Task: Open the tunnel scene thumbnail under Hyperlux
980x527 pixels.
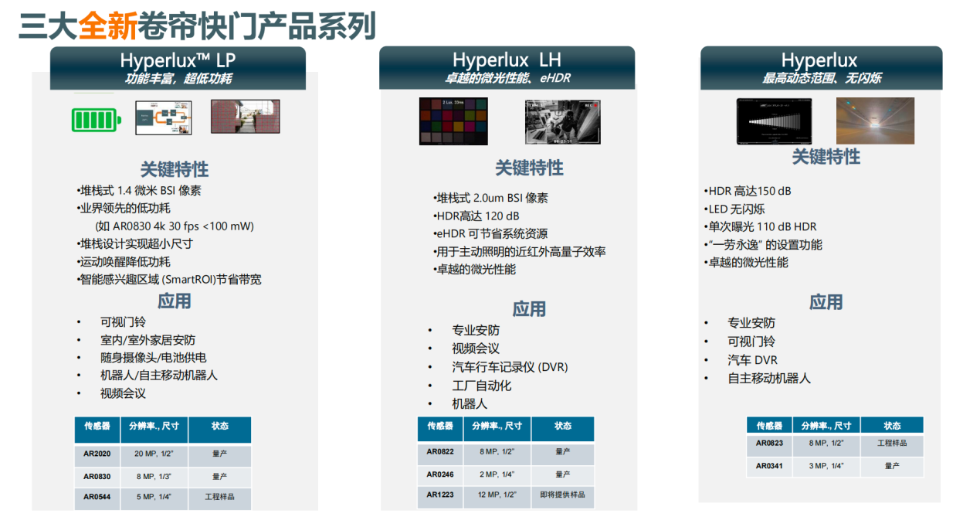Action: click(x=875, y=121)
